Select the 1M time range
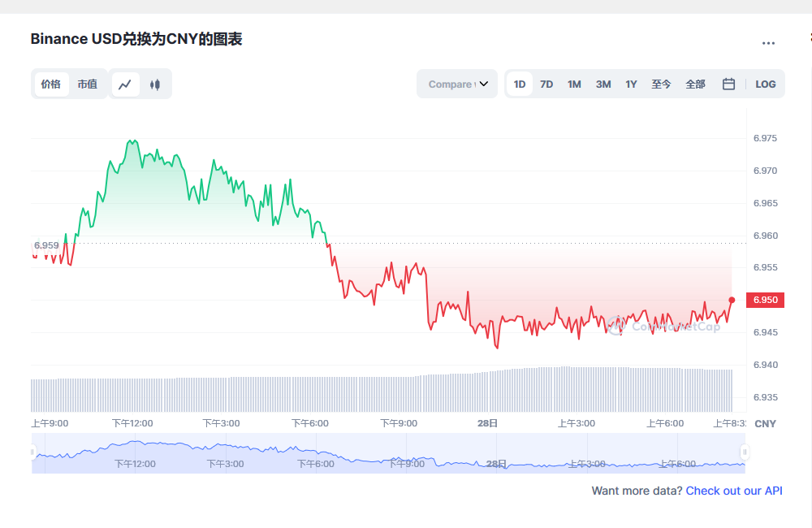 (x=574, y=84)
